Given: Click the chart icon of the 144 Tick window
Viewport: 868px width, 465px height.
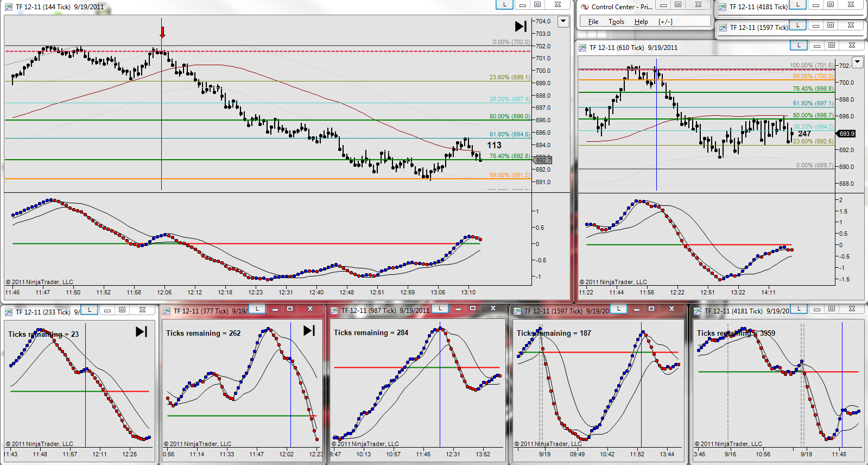Looking at the screenshot, I should (x=9, y=7).
